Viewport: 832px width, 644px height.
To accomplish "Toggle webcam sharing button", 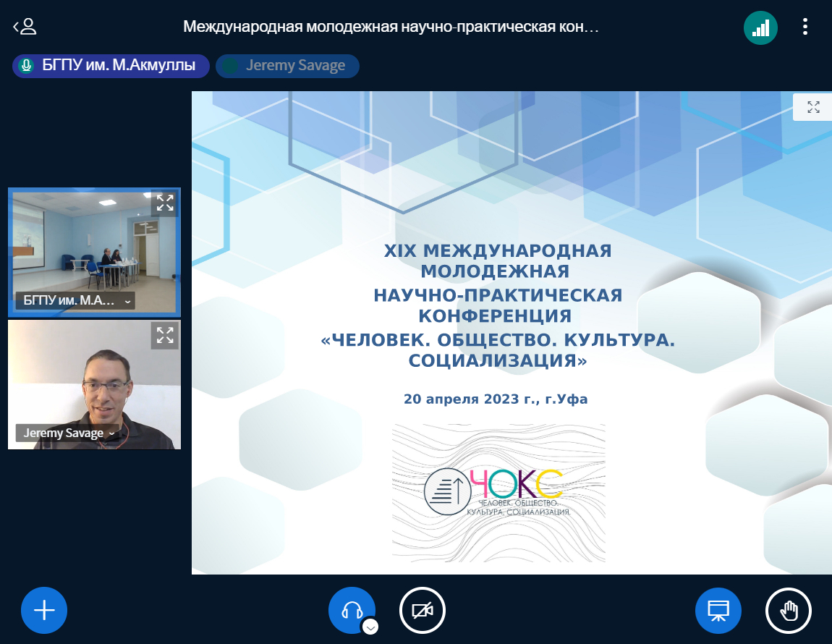I will [x=423, y=611].
